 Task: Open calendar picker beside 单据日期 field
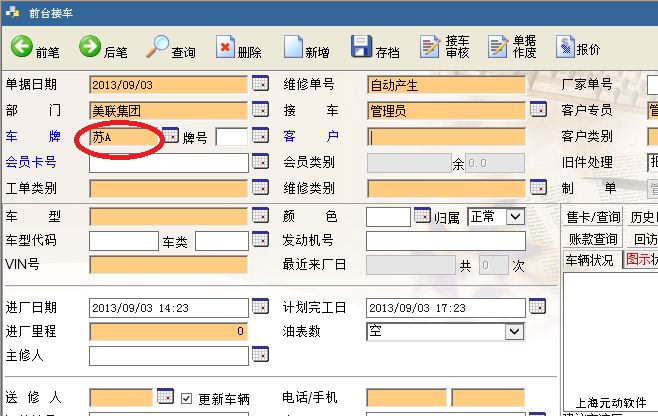(x=259, y=84)
